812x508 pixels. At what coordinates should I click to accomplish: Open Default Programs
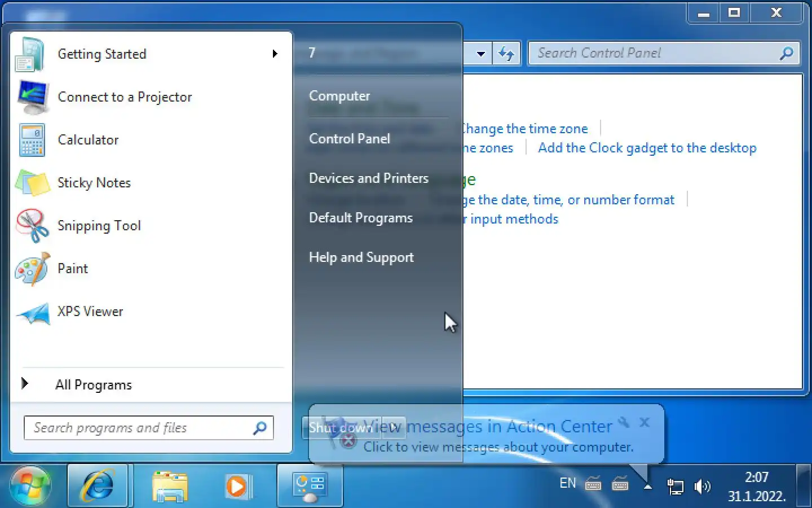(361, 218)
